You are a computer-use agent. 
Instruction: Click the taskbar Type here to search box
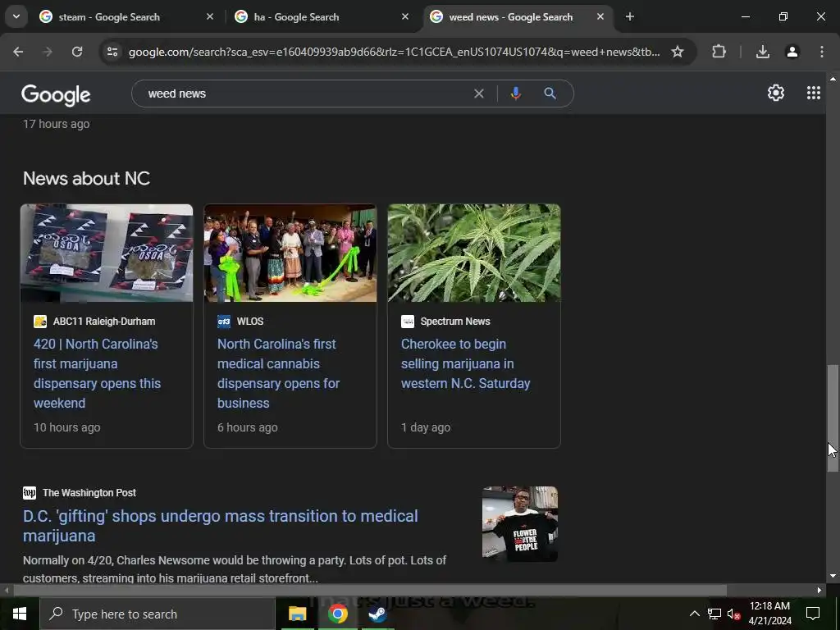(x=157, y=614)
